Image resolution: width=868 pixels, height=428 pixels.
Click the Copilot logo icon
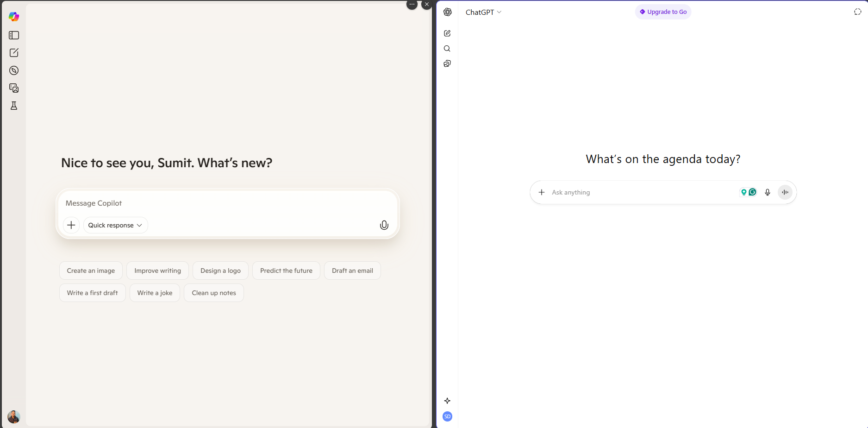pos(14,17)
